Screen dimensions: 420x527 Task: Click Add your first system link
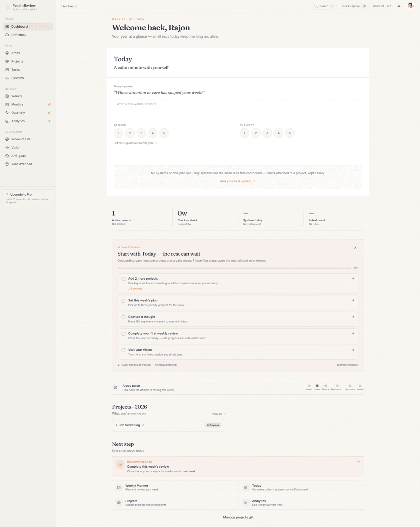238,181
